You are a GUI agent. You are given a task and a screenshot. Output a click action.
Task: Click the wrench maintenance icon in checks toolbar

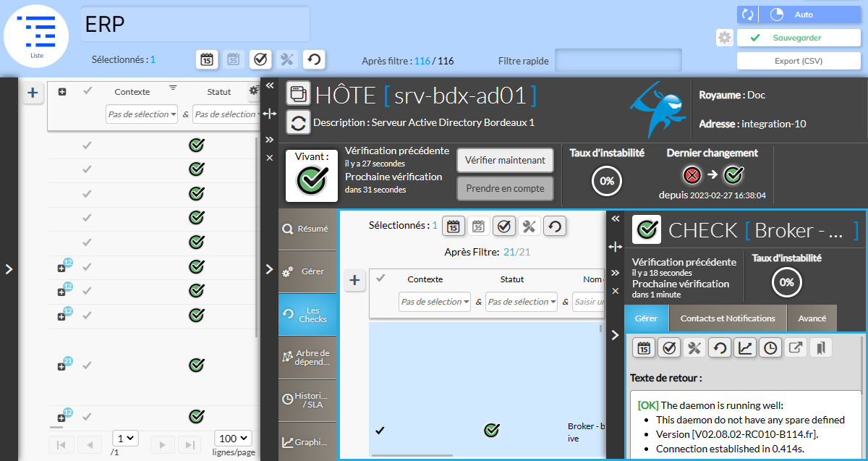(x=529, y=227)
